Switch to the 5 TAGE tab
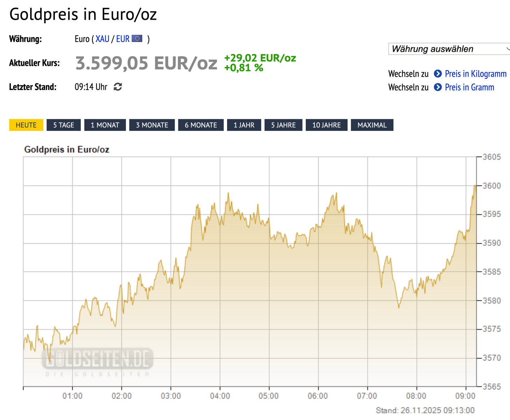510x420 pixels. pyautogui.click(x=64, y=125)
